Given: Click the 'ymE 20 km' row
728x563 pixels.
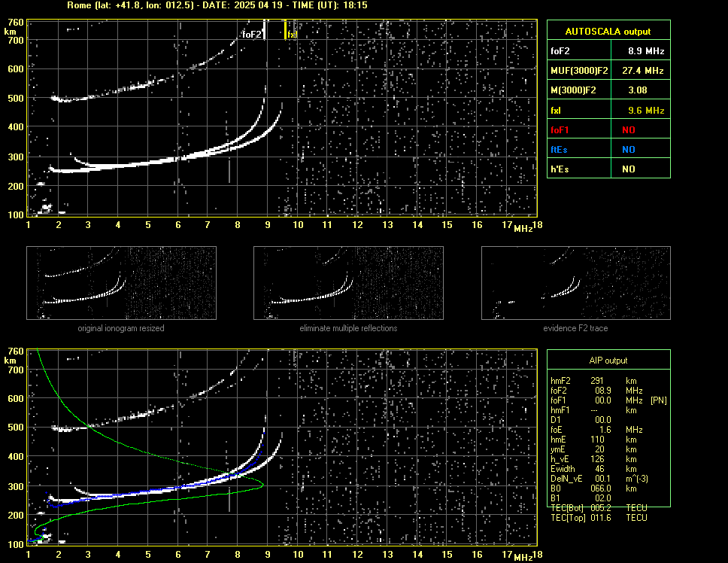Looking at the screenshot, I should [x=593, y=449].
